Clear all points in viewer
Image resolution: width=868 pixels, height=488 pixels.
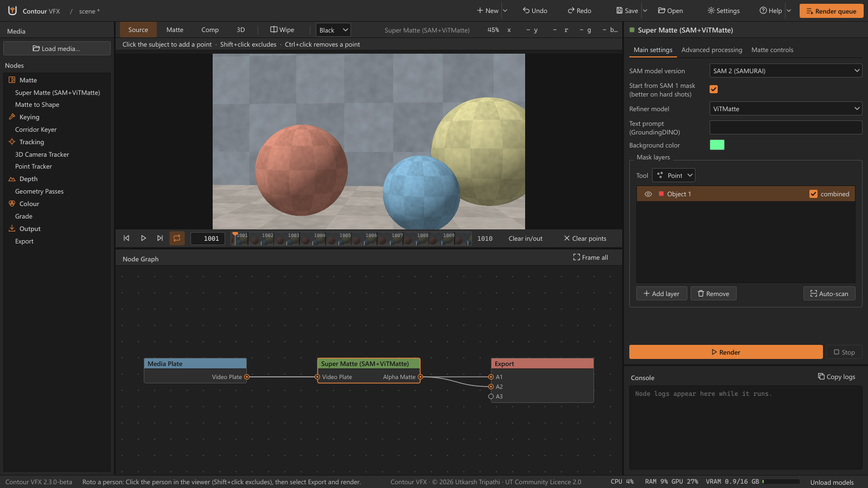point(585,239)
